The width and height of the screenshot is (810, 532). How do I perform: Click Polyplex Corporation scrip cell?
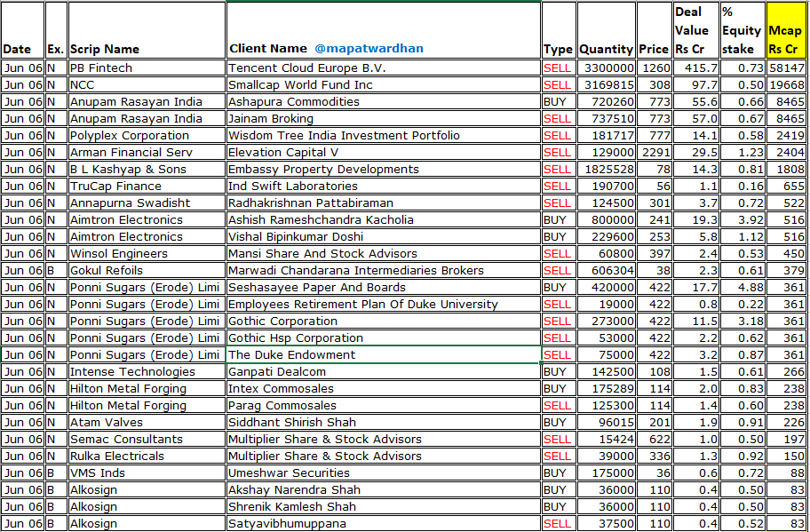pyautogui.click(x=147, y=135)
